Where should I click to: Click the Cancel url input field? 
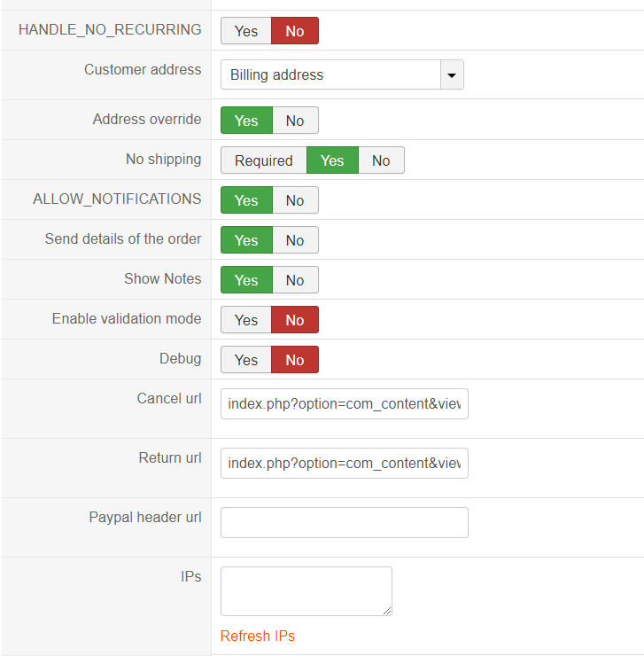(x=344, y=403)
